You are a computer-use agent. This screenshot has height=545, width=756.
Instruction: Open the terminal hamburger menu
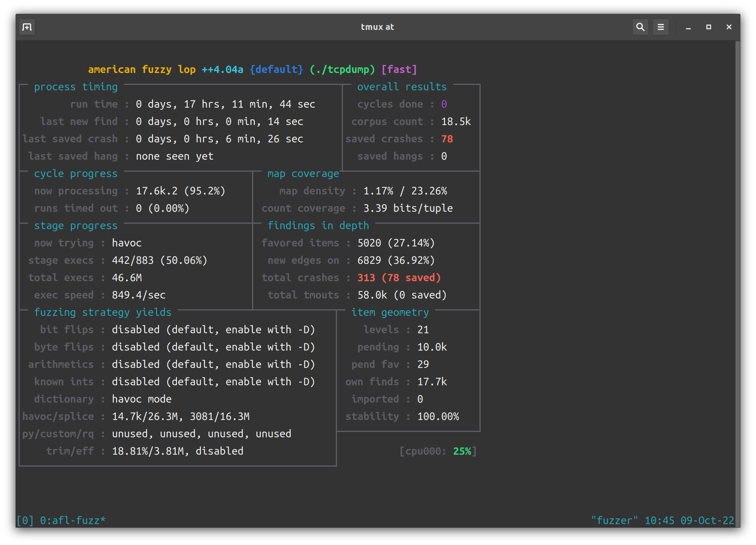tap(661, 27)
